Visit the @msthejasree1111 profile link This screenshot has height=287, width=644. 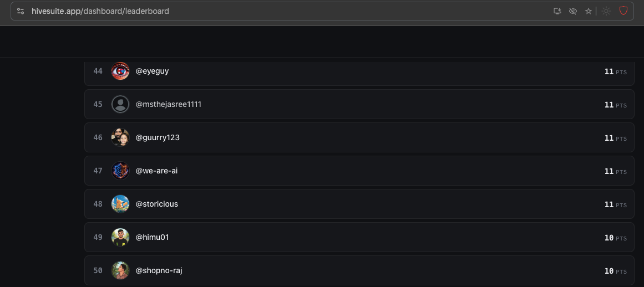[169, 104]
